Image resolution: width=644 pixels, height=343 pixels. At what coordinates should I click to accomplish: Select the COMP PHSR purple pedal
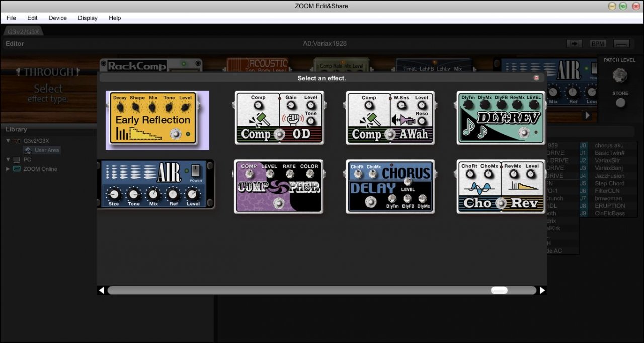(279, 187)
